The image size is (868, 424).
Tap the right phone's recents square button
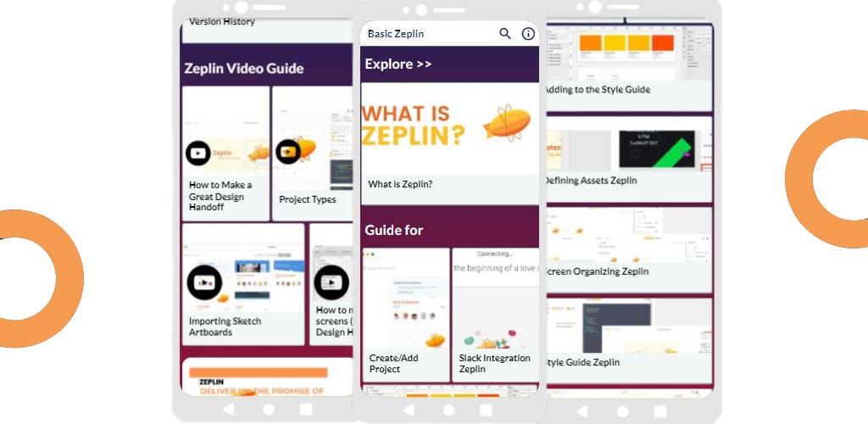click(x=659, y=412)
